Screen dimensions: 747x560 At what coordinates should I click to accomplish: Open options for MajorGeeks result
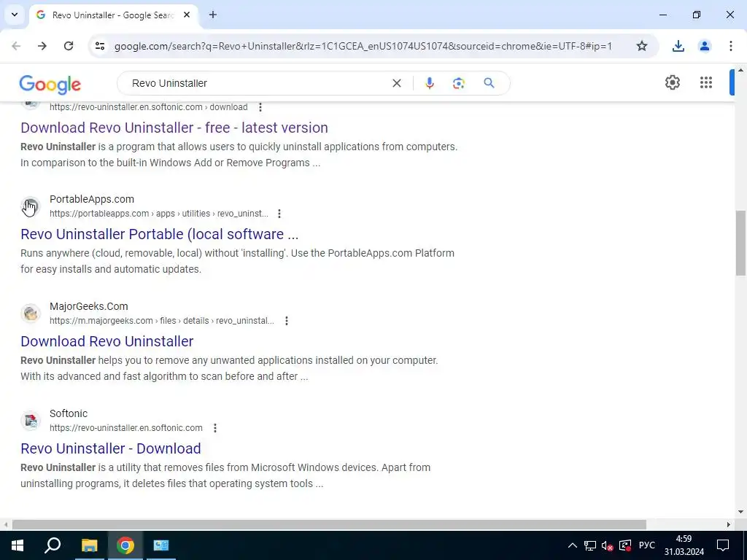(x=286, y=321)
